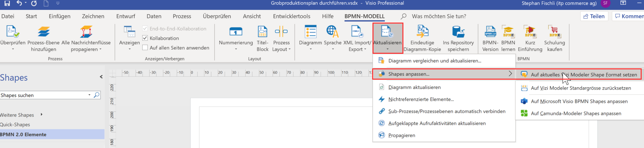Screen dimensions: 644x148
Task: Toggle End-to-End-Kollaboration checkbox
Action: click(x=145, y=29)
